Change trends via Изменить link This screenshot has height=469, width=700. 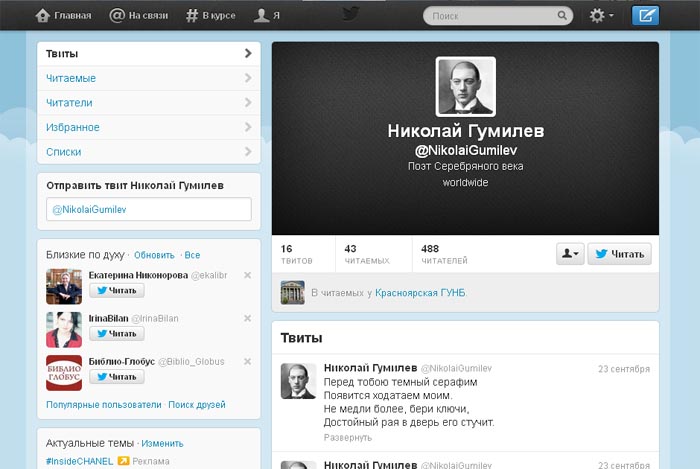[162, 444]
